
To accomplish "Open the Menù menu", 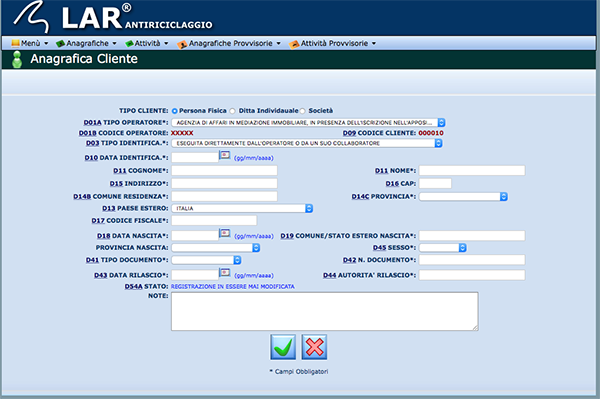I will (x=30, y=43).
